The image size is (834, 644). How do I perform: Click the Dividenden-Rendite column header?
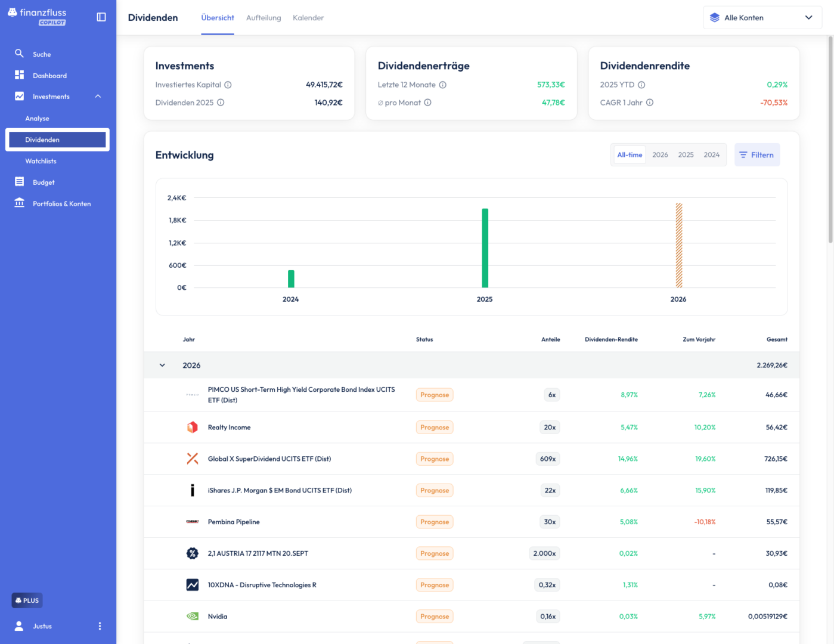(x=611, y=339)
